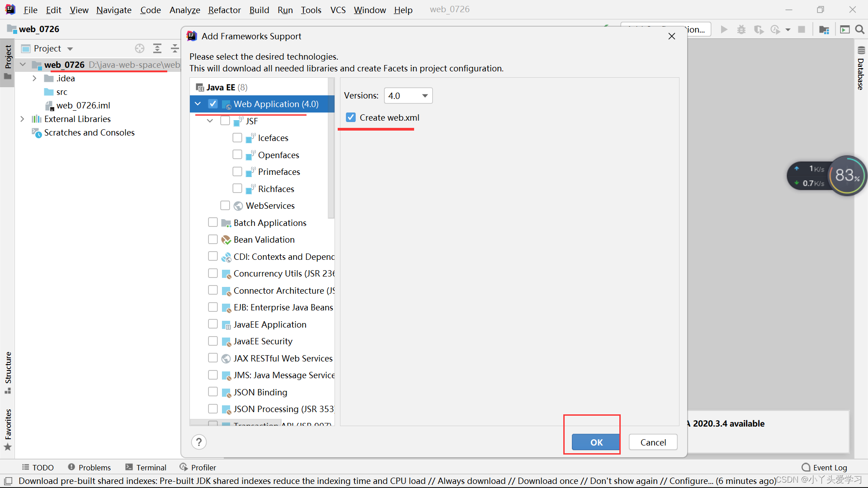This screenshot has width=868, height=488.
Task: Open the Event Log
Action: click(x=825, y=467)
